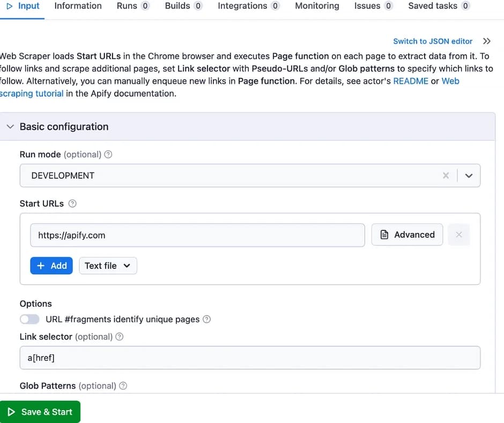
Task: Collapse the Basic configuration section
Action: pos(10,127)
